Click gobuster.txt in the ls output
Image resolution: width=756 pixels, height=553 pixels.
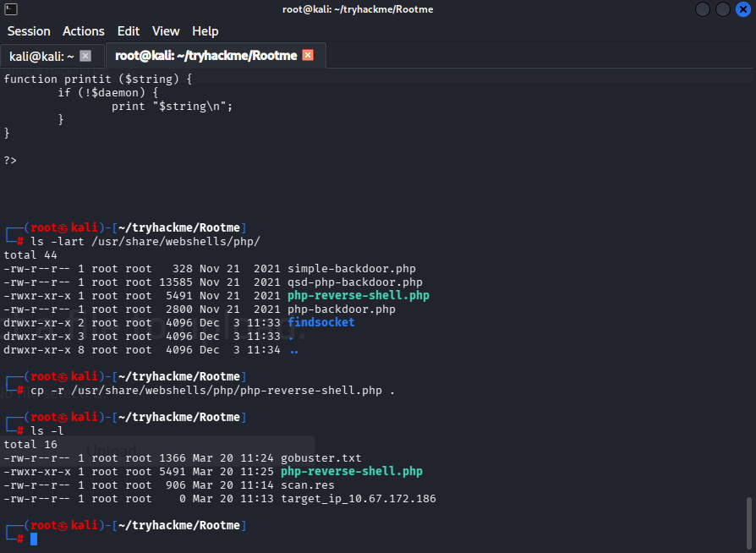click(321, 458)
